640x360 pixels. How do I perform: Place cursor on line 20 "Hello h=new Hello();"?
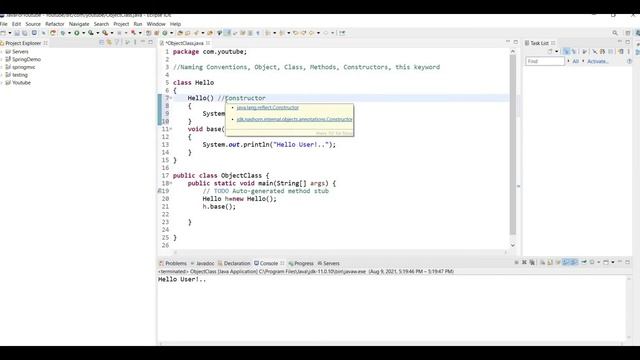pos(239,199)
